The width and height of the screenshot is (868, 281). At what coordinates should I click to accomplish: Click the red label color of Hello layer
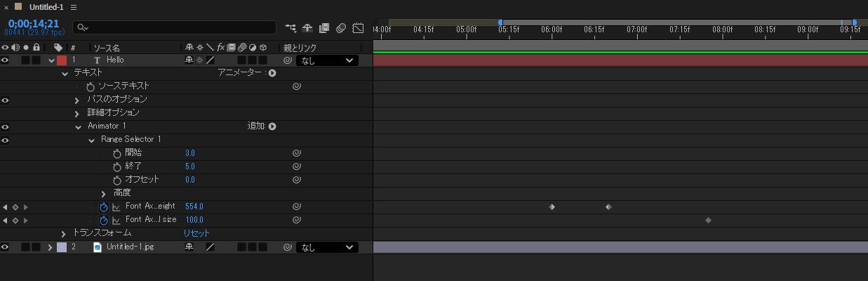tap(62, 60)
